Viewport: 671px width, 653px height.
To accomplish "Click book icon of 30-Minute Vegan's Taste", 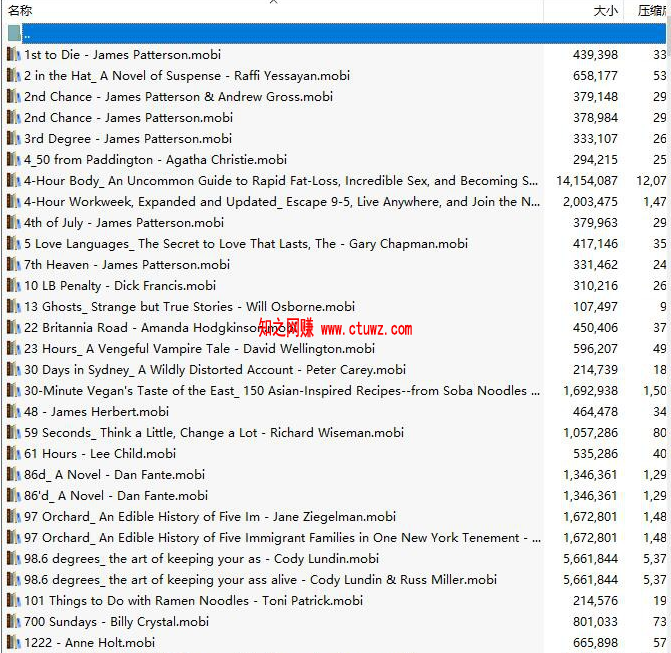I will click(13, 390).
